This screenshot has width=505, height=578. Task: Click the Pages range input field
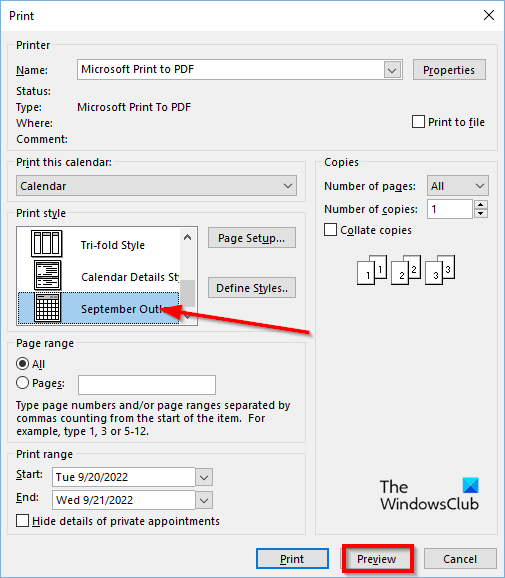(147, 385)
